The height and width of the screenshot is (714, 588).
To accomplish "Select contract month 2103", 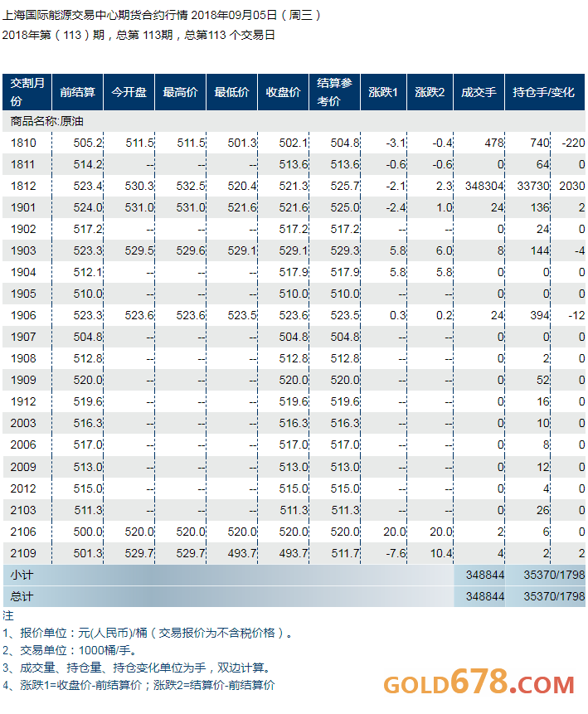I will tap(23, 510).
